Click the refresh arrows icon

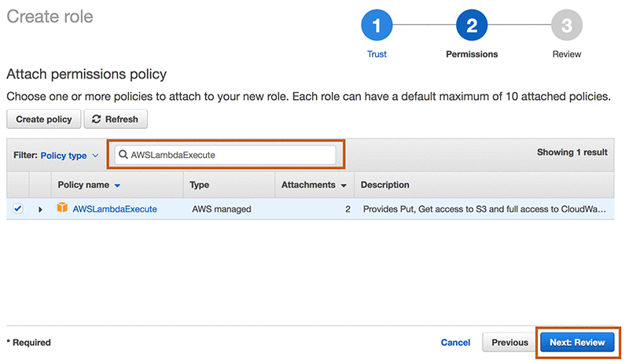pyautogui.click(x=97, y=119)
